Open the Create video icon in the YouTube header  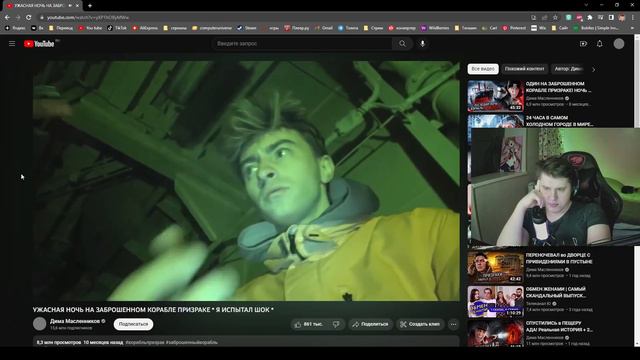tap(583, 44)
